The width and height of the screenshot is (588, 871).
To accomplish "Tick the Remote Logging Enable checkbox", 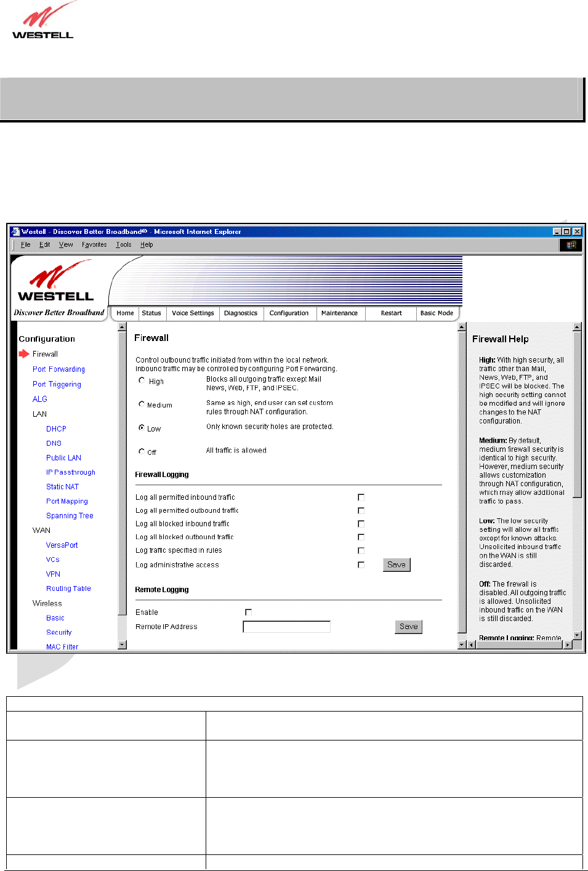I will click(x=248, y=612).
